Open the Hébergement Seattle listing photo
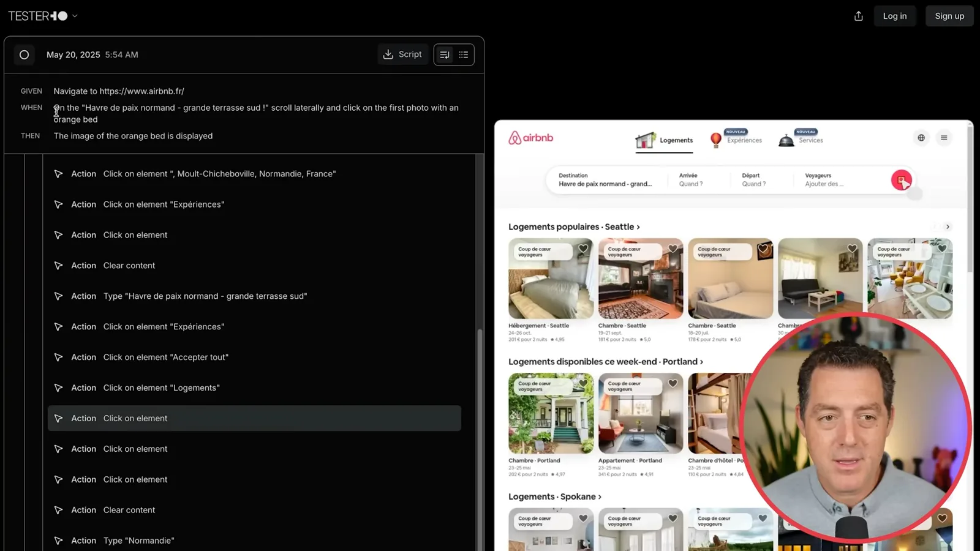 pos(551,279)
